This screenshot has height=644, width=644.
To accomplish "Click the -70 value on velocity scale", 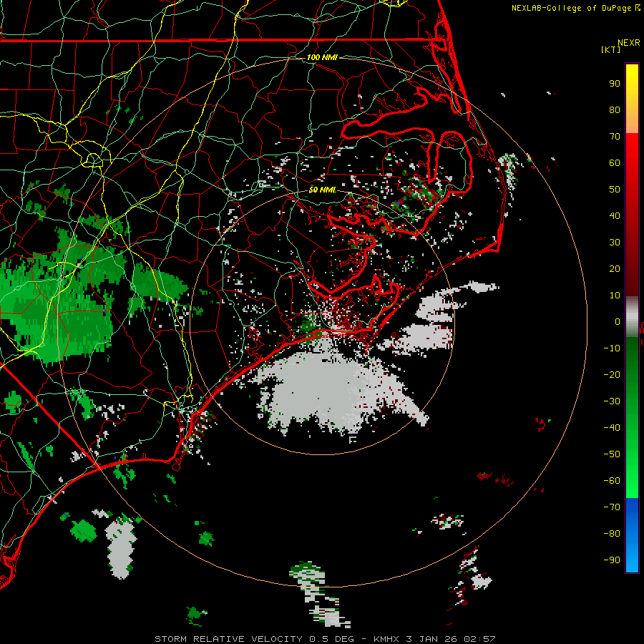I will [x=612, y=507].
